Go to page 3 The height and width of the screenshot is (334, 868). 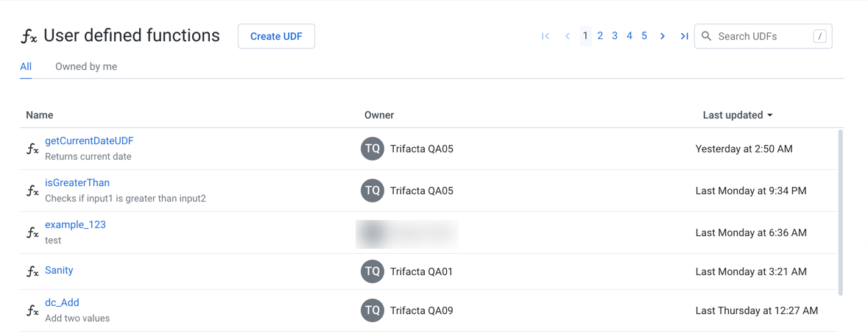coord(615,36)
